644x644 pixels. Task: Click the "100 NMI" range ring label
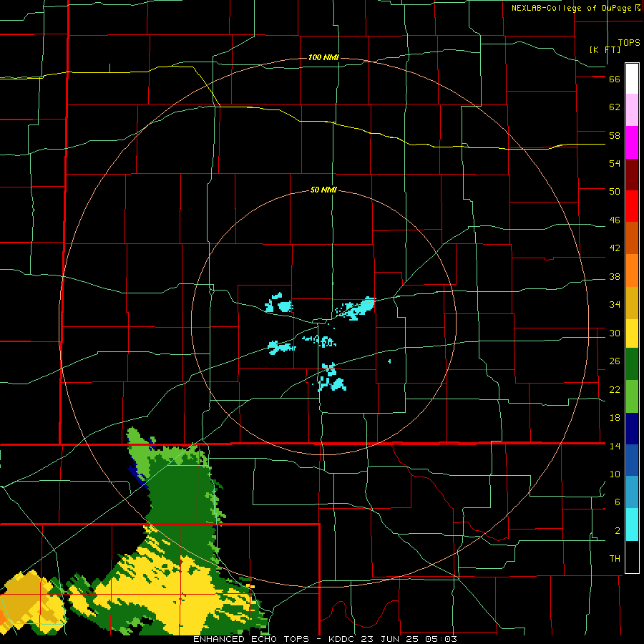tap(323, 57)
